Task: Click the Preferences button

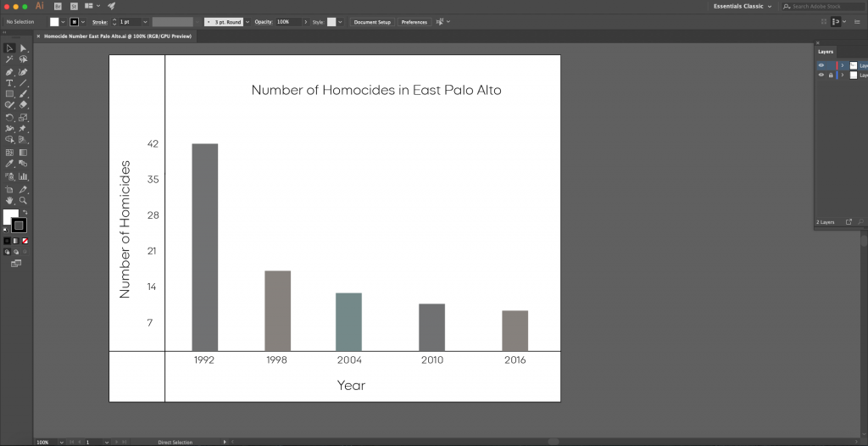Action: (x=414, y=22)
